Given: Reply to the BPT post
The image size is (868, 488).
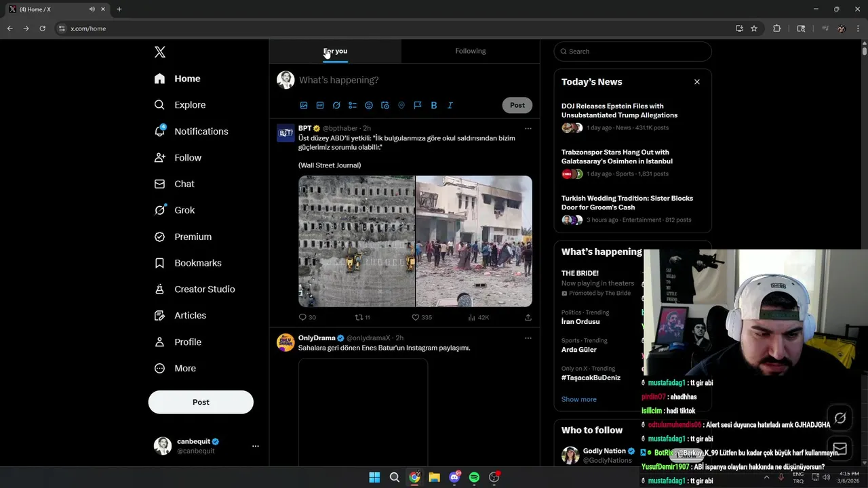Looking at the screenshot, I should point(307,317).
